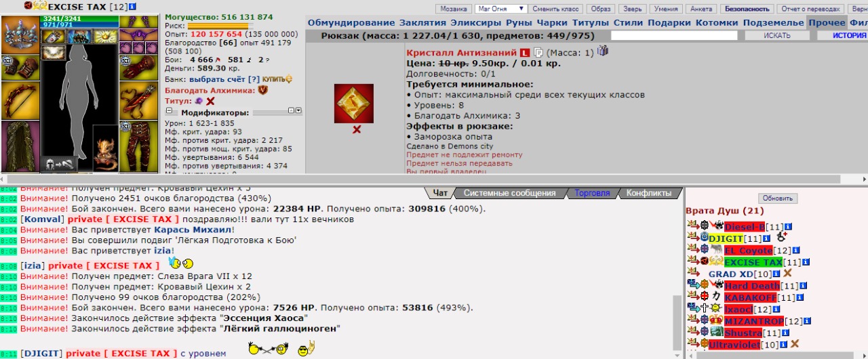
Task: Switch to the Руны tab
Action: pyautogui.click(x=519, y=22)
